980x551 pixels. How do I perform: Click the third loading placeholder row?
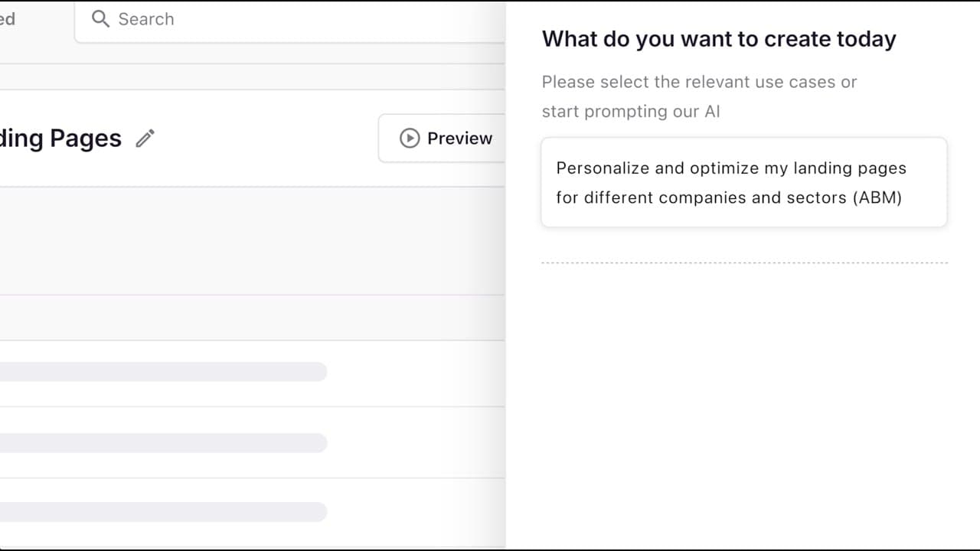[161, 512]
